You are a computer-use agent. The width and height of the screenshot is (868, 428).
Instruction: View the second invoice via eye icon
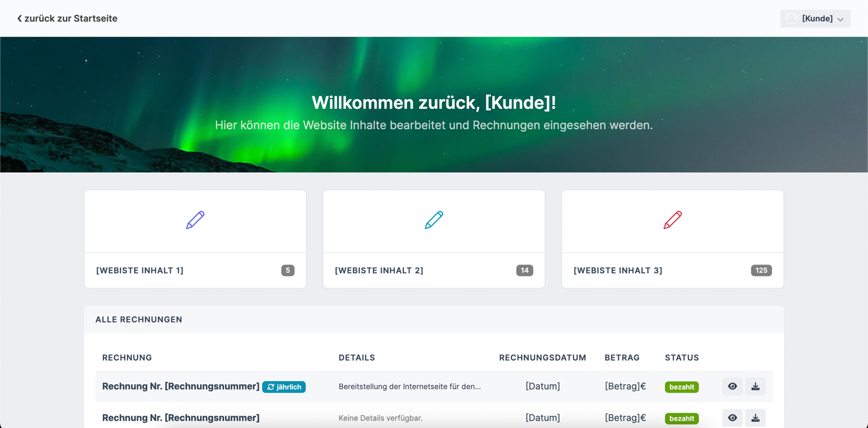pos(732,418)
